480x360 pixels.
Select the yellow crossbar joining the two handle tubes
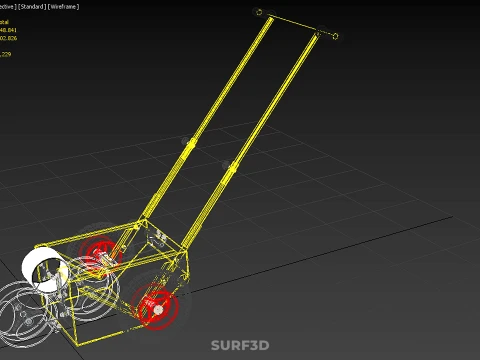(297, 24)
